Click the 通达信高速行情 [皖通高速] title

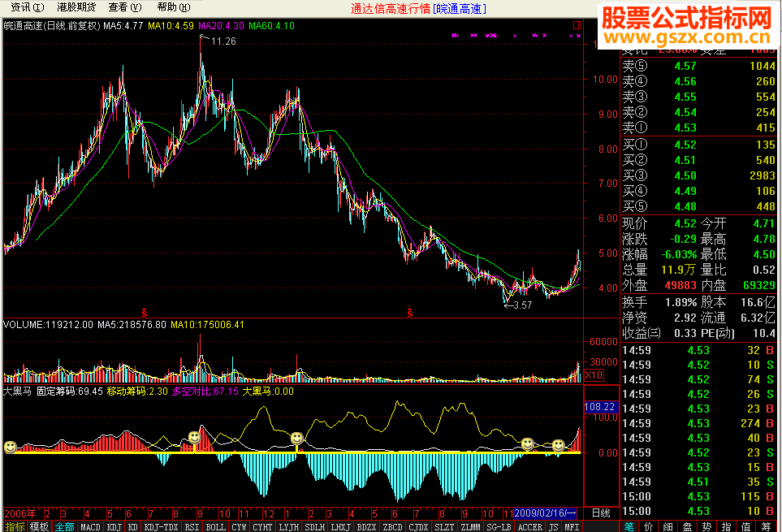click(418, 8)
